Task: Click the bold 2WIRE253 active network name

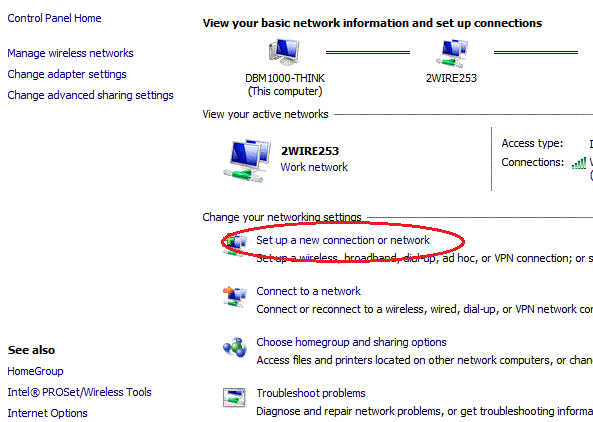Action: 310,151
